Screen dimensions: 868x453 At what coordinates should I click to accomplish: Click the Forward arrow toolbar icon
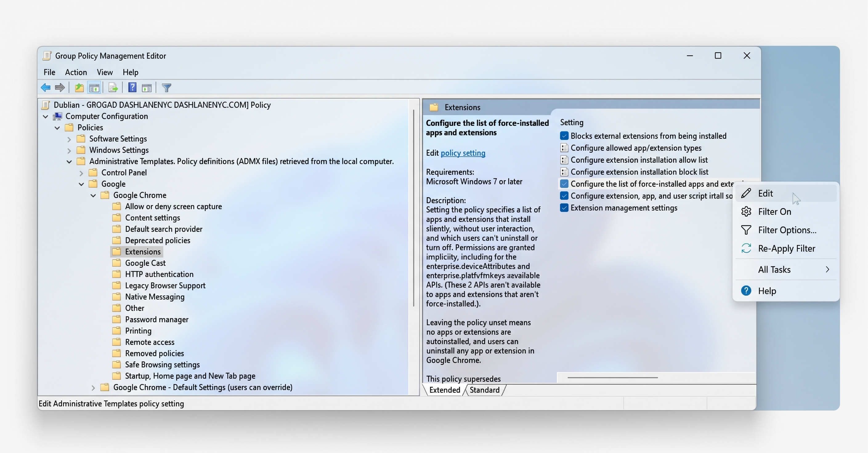[x=60, y=88]
